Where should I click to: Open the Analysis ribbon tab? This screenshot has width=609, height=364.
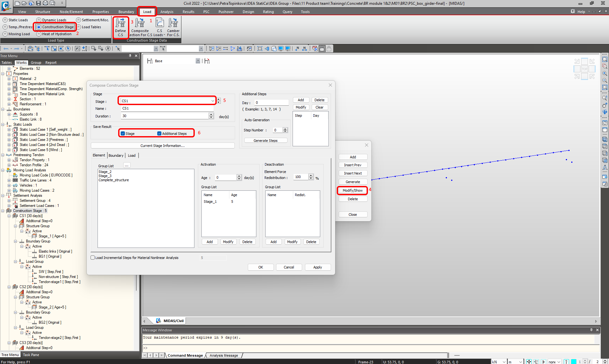[167, 12]
